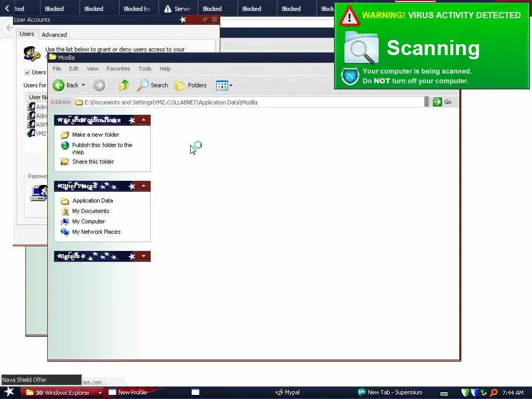
Task: Switch to the Server warning browser tab
Action: pyautogui.click(x=179, y=9)
